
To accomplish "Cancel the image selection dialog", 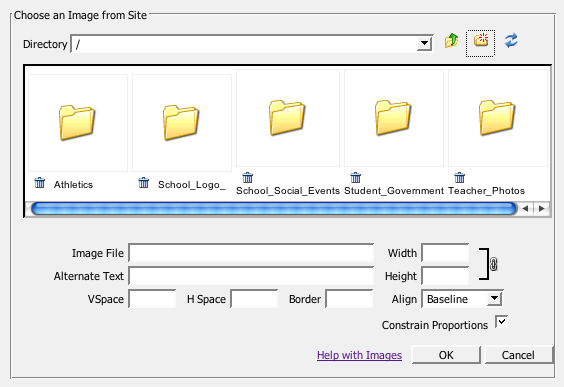I will coord(518,355).
